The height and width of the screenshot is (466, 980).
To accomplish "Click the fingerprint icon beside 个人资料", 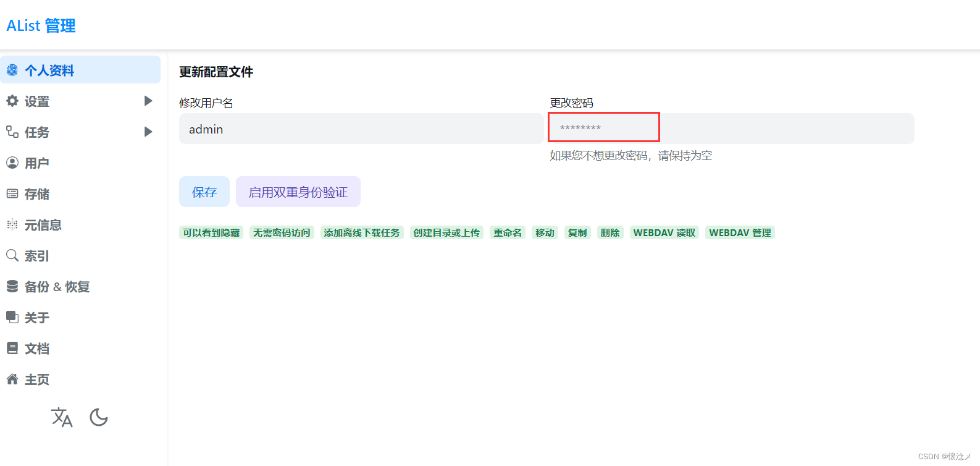I will 12,70.
